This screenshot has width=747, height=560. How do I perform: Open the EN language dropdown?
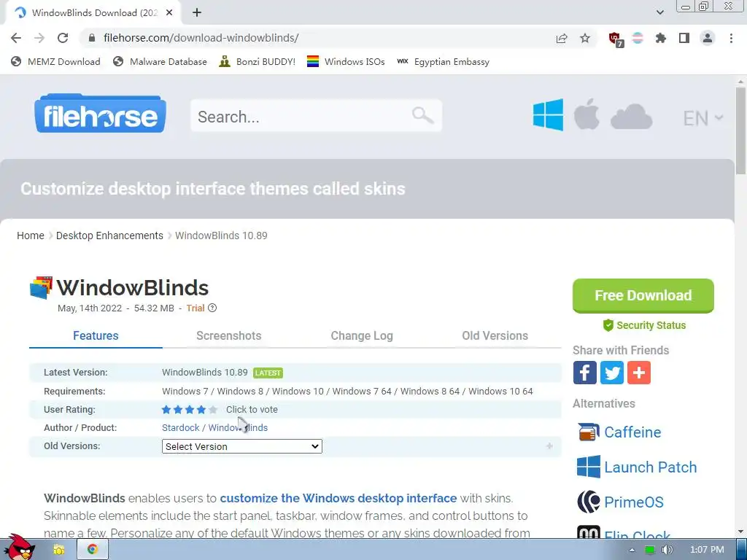pyautogui.click(x=703, y=118)
